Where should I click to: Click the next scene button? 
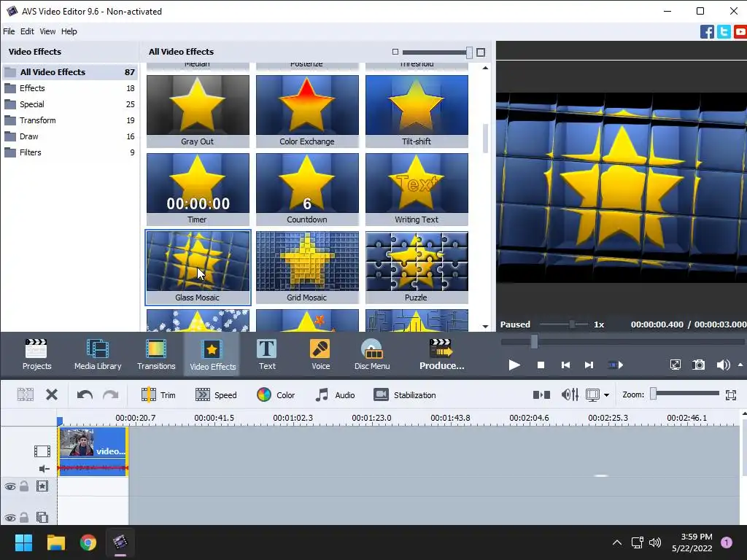pyautogui.click(x=616, y=365)
